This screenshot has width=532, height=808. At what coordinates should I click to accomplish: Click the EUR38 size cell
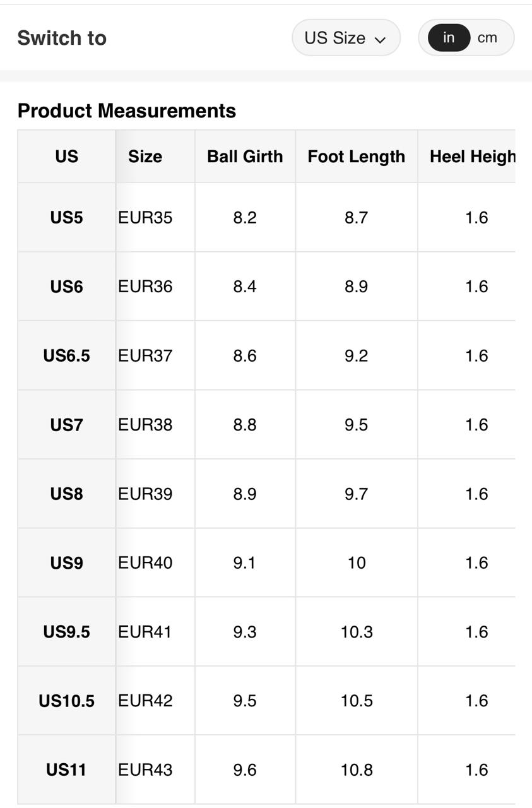(145, 425)
